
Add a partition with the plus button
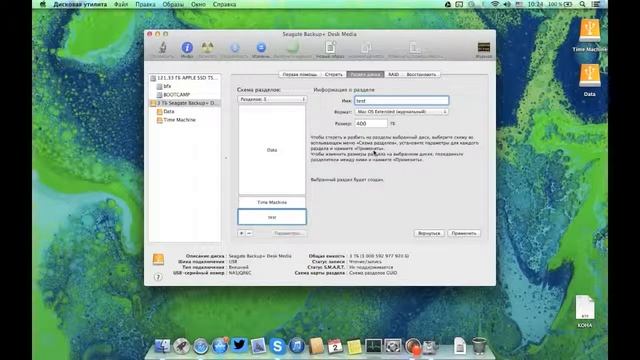click(242, 233)
